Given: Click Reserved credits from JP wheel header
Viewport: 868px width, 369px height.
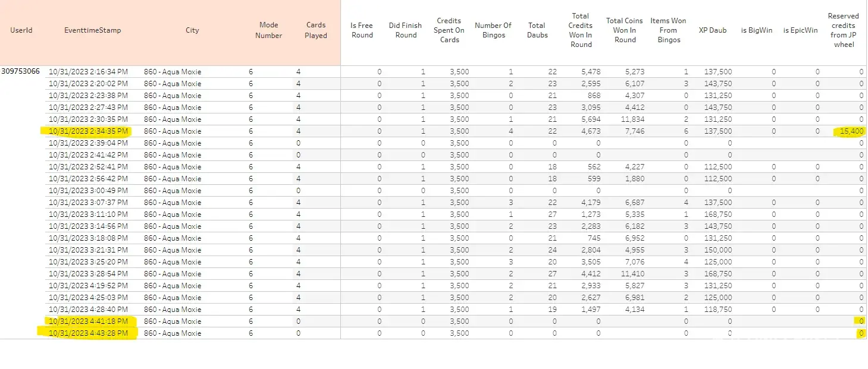Looking at the screenshot, I should [x=844, y=30].
